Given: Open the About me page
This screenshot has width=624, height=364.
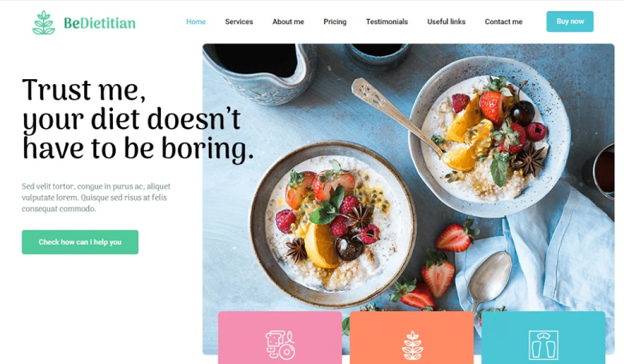Looking at the screenshot, I should [x=288, y=22].
